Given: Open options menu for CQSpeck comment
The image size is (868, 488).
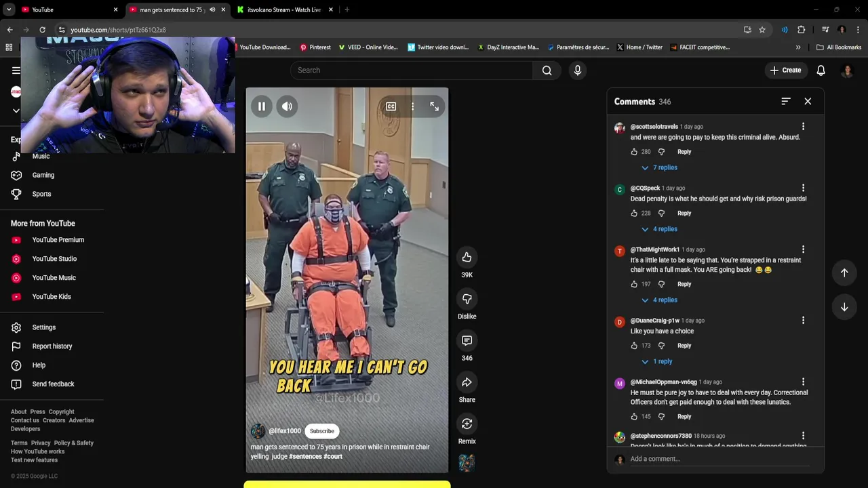Looking at the screenshot, I should point(803,188).
